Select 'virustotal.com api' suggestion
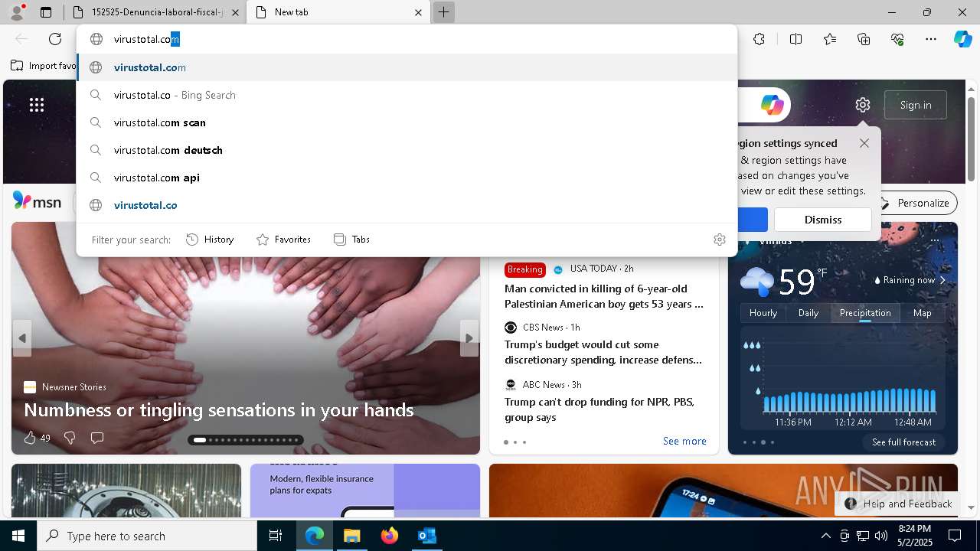The width and height of the screenshot is (980, 551). tap(407, 178)
